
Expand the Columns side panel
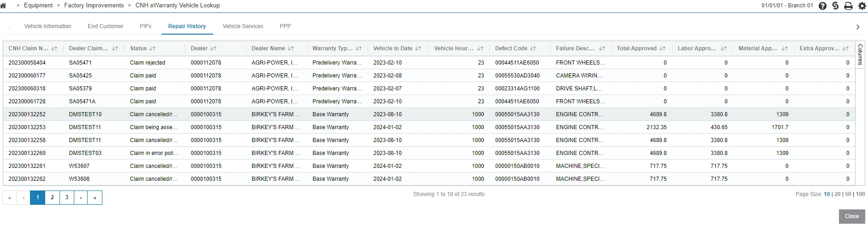tap(860, 54)
